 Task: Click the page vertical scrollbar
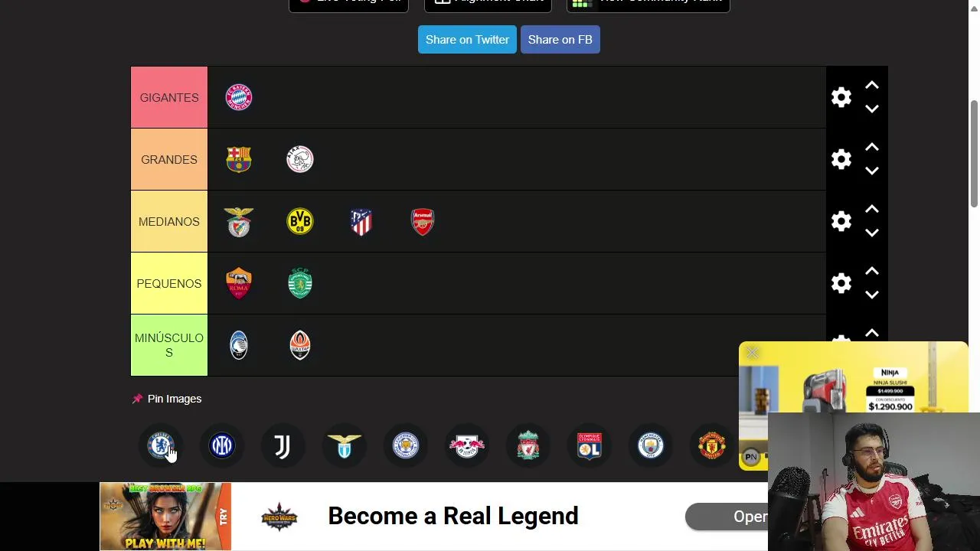point(975,153)
